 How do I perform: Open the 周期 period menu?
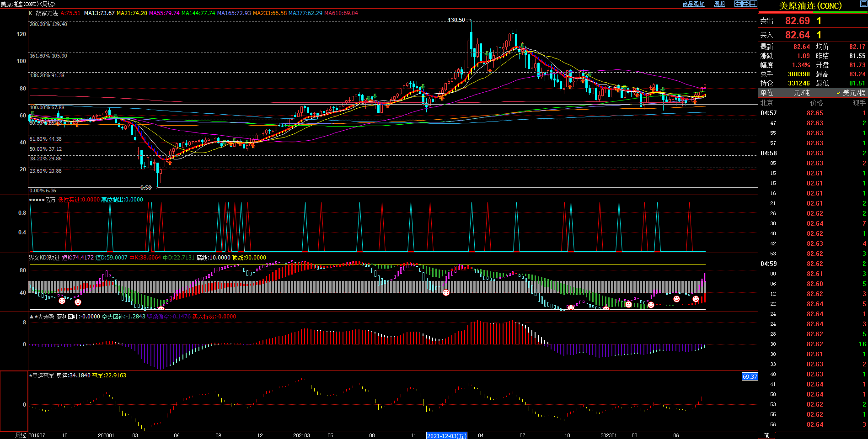(x=719, y=4)
